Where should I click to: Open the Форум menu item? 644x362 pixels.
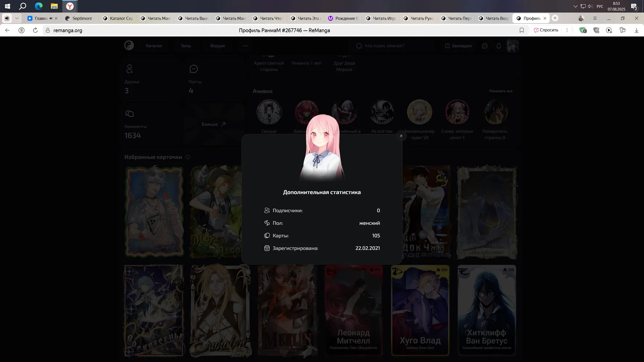click(x=217, y=46)
